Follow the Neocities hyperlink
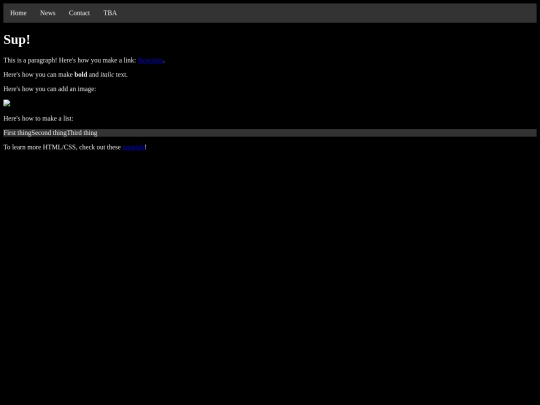The height and width of the screenshot is (405, 540). tap(150, 61)
